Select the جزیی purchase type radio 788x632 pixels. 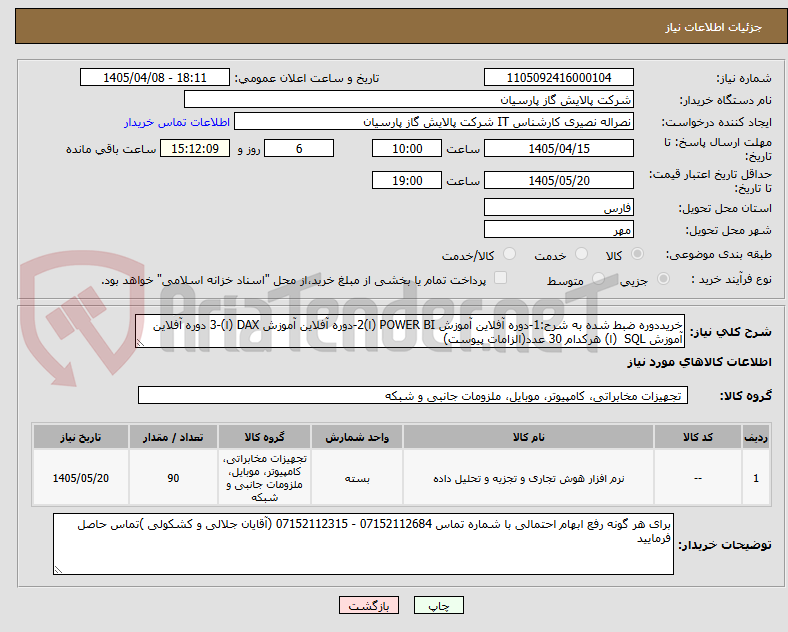[663, 279]
